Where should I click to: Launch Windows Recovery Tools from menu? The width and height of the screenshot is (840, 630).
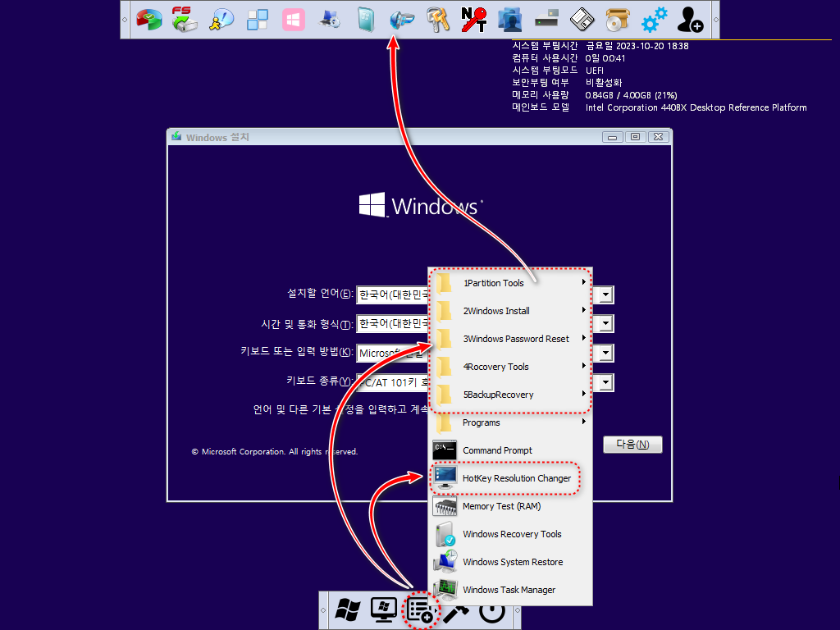pyautogui.click(x=510, y=534)
